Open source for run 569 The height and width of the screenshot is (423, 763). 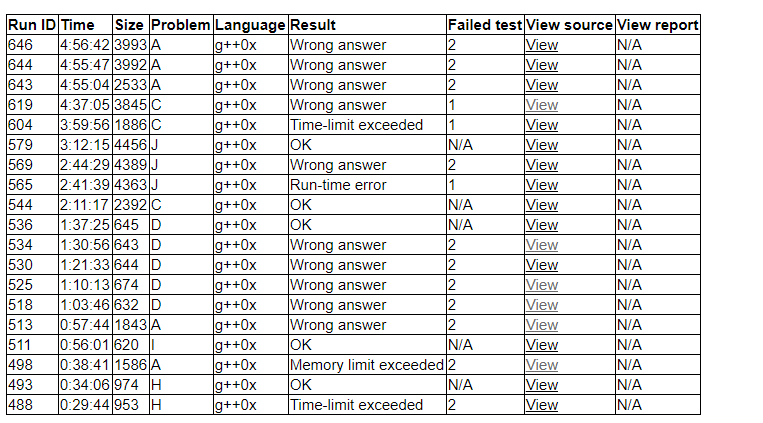click(x=541, y=165)
